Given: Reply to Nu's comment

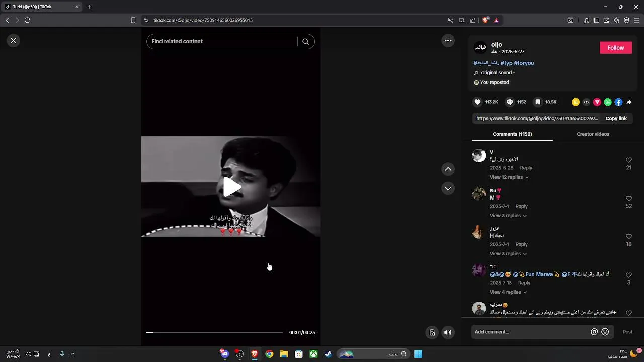Looking at the screenshot, I should (521, 206).
